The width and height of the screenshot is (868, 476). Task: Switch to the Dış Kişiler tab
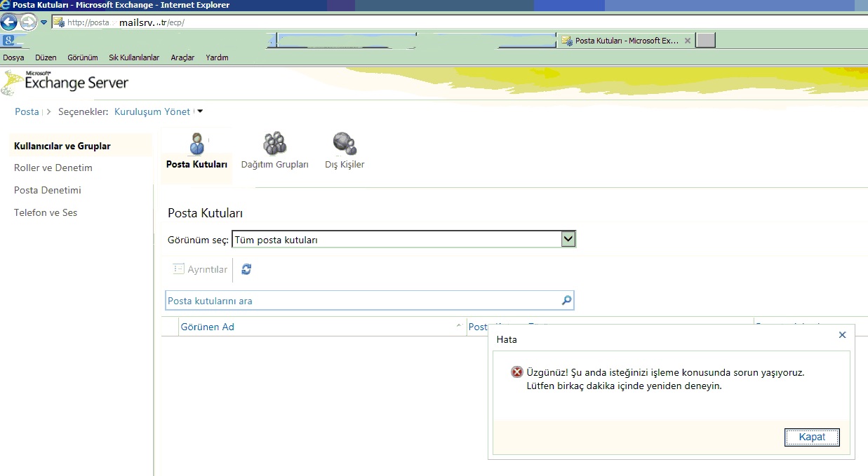pos(345,151)
